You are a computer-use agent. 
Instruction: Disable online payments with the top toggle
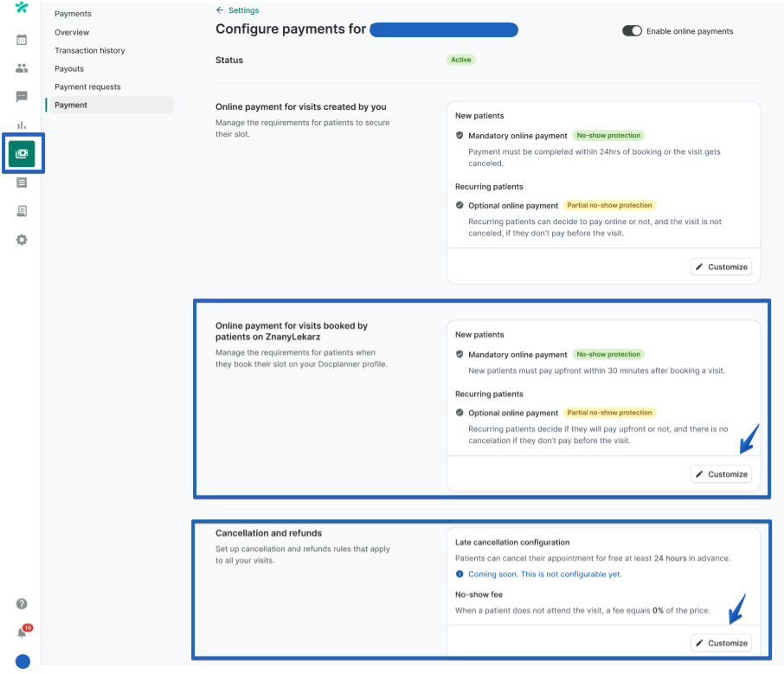point(631,30)
